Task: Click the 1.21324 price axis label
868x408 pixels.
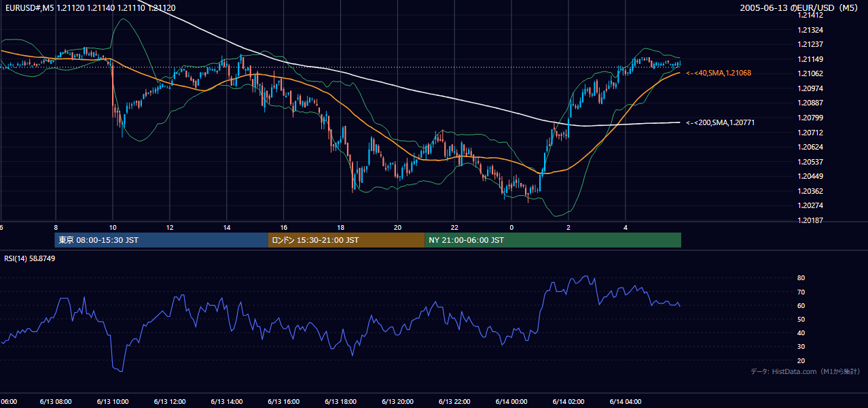Action: pos(810,30)
